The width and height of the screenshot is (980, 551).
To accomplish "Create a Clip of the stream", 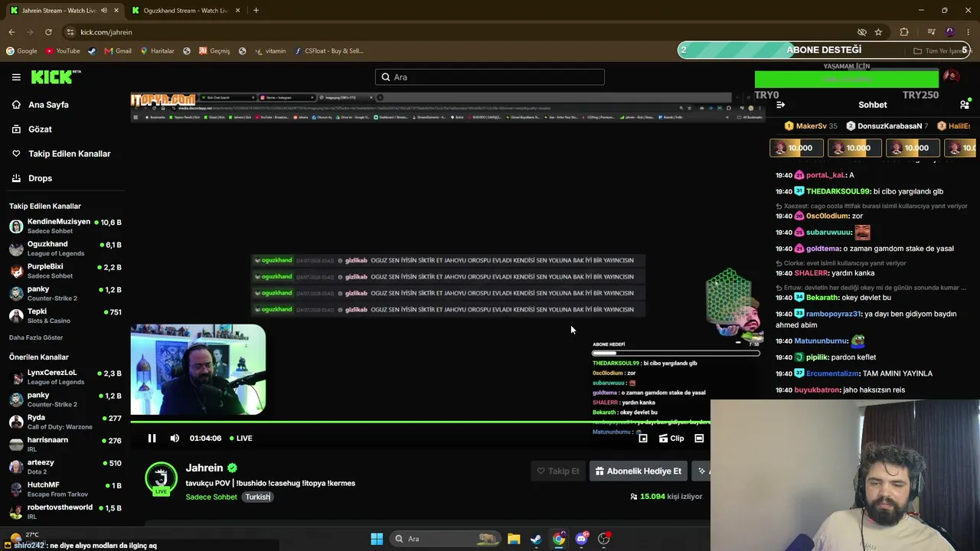I will tap(671, 439).
